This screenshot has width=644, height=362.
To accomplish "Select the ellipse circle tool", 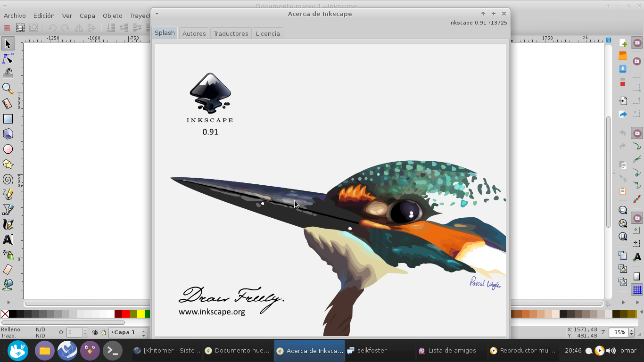I will pyautogui.click(x=8, y=149).
